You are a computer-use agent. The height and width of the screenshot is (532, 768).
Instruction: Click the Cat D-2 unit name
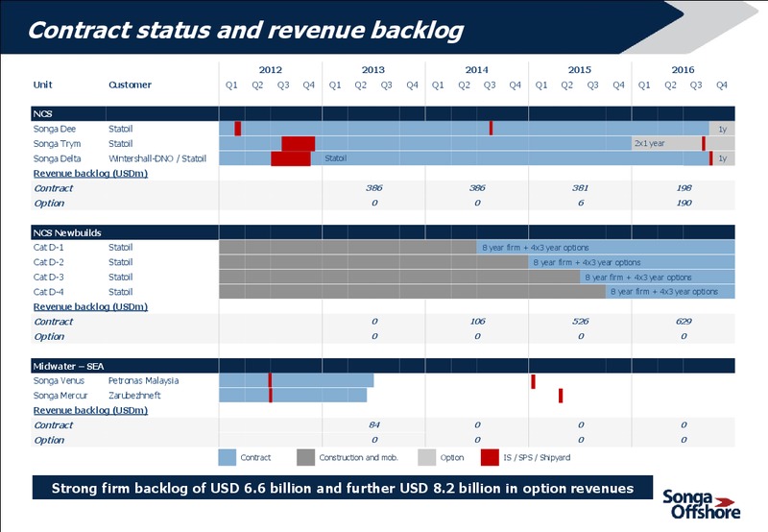pyautogui.click(x=49, y=262)
